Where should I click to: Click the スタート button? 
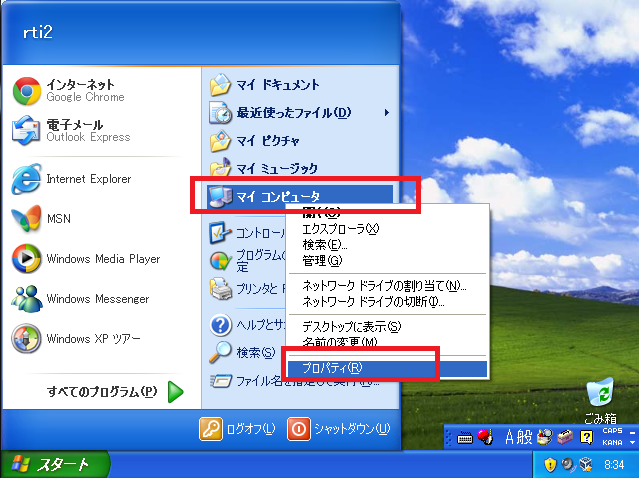(x=55, y=464)
